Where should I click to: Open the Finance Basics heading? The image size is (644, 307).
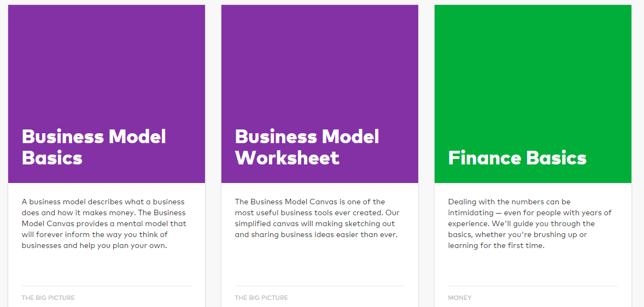point(517,158)
